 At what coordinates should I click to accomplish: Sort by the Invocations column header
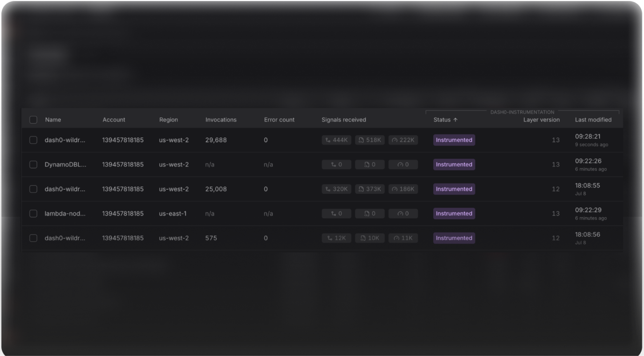click(x=221, y=120)
